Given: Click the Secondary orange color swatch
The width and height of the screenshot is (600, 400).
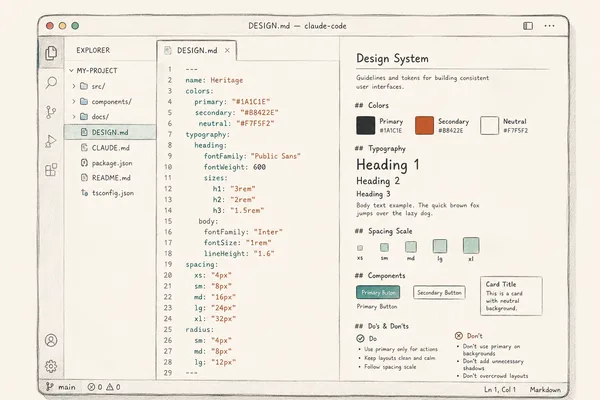Looking at the screenshot, I should (x=424, y=125).
